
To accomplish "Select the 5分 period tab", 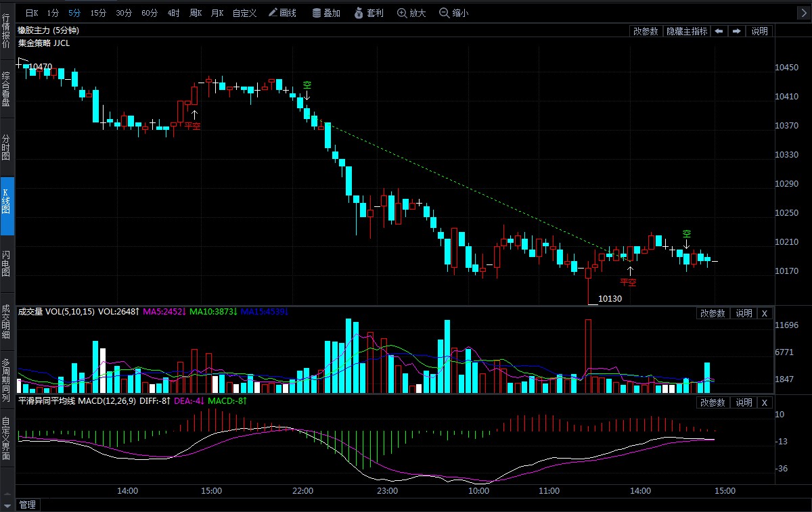I will pos(74,13).
